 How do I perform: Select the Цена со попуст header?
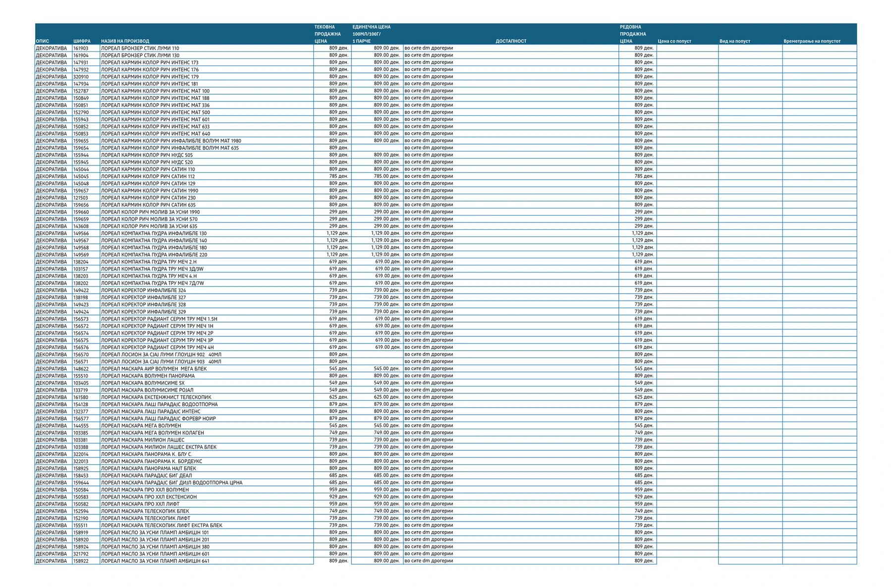674,41
